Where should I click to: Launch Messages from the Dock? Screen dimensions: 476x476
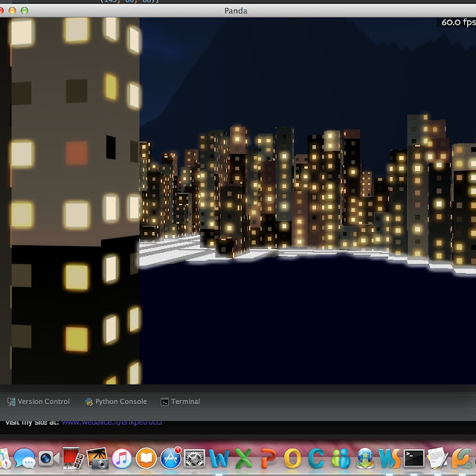click(25, 458)
